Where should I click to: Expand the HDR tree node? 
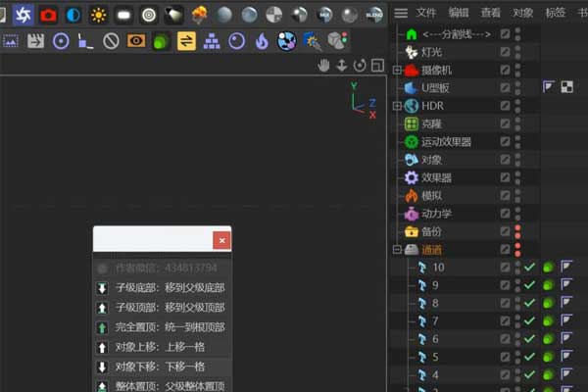pos(397,106)
